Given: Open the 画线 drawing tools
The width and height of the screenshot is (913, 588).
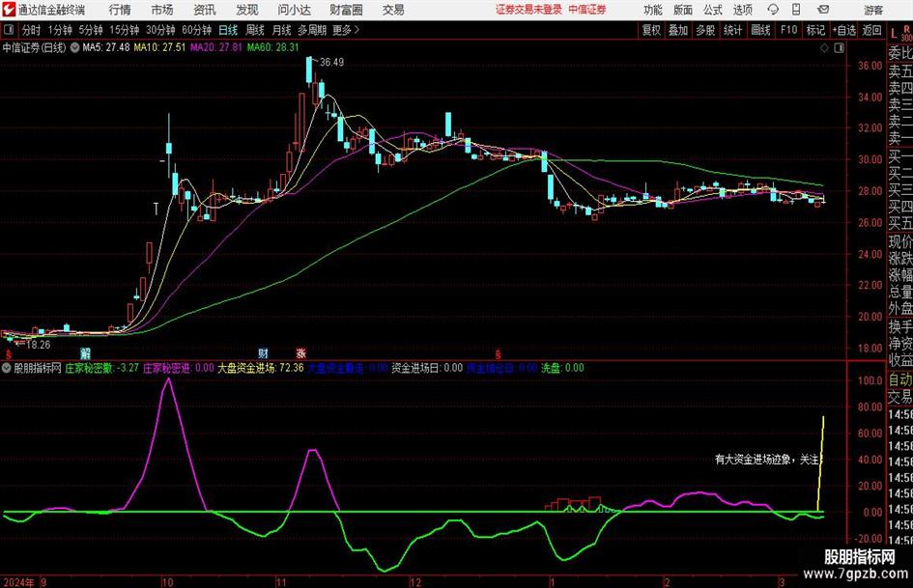Looking at the screenshot, I should click(x=760, y=30).
